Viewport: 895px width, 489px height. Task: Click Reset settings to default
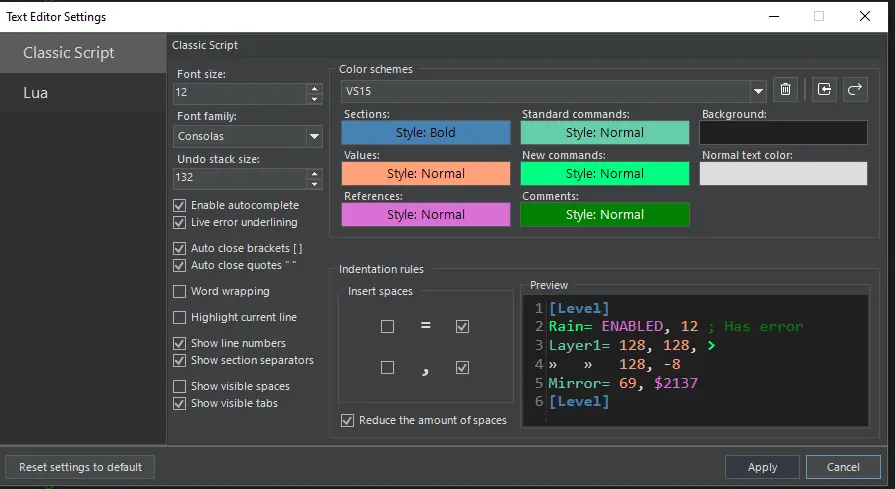(x=81, y=467)
